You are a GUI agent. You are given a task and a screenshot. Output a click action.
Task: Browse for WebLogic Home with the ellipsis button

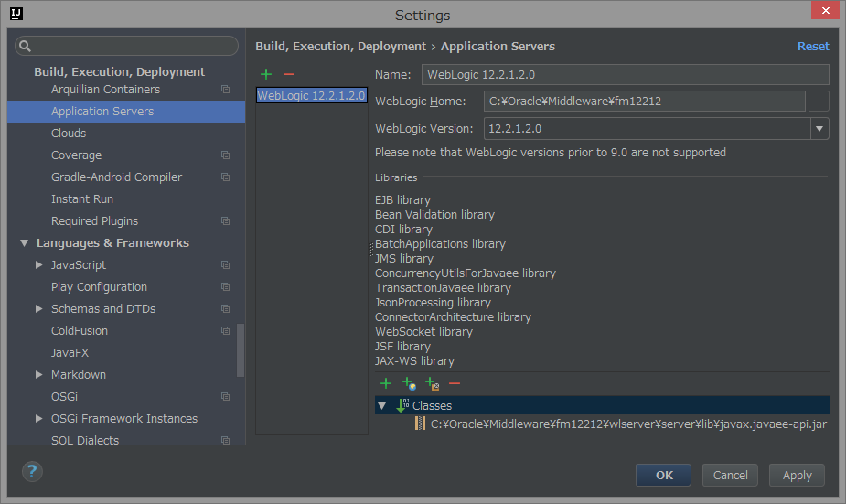click(x=819, y=101)
